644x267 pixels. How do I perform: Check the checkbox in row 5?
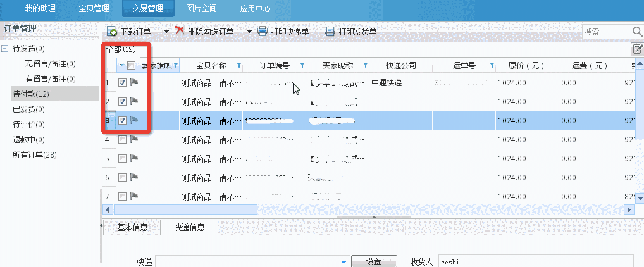pyautogui.click(x=122, y=158)
